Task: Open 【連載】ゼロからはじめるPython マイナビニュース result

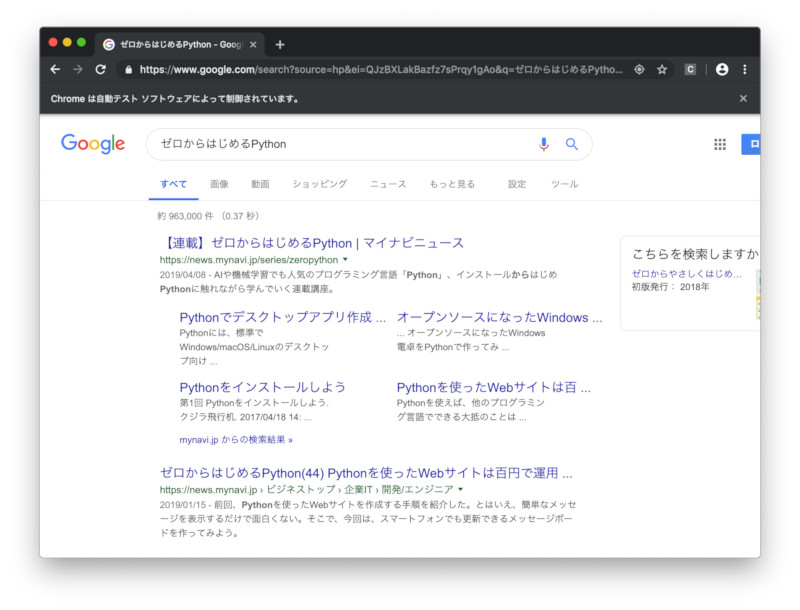Action: click(x=312, y=243)
